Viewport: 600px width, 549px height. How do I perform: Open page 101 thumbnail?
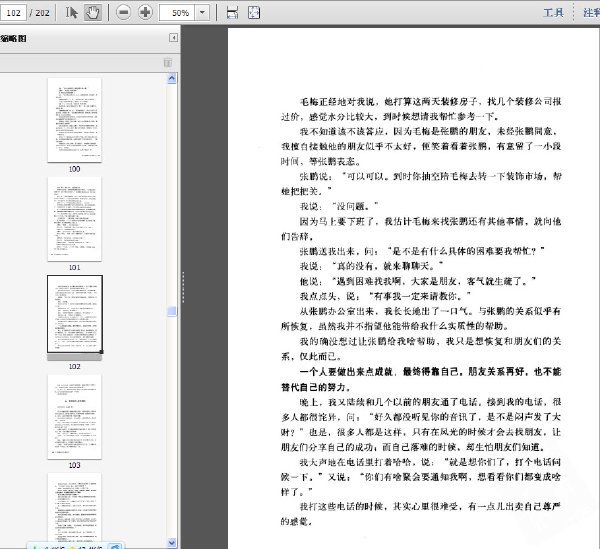[x=75, y=219]
